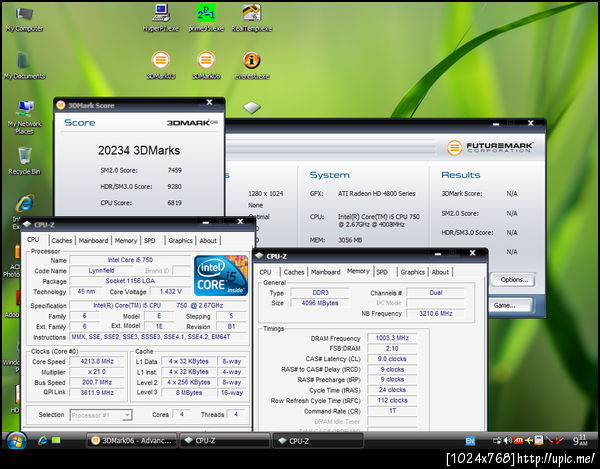Click the 1280 x 1024 resolution text
This screenshot has height=469, width=600.
pyautogui.click(x=266, y=194)
